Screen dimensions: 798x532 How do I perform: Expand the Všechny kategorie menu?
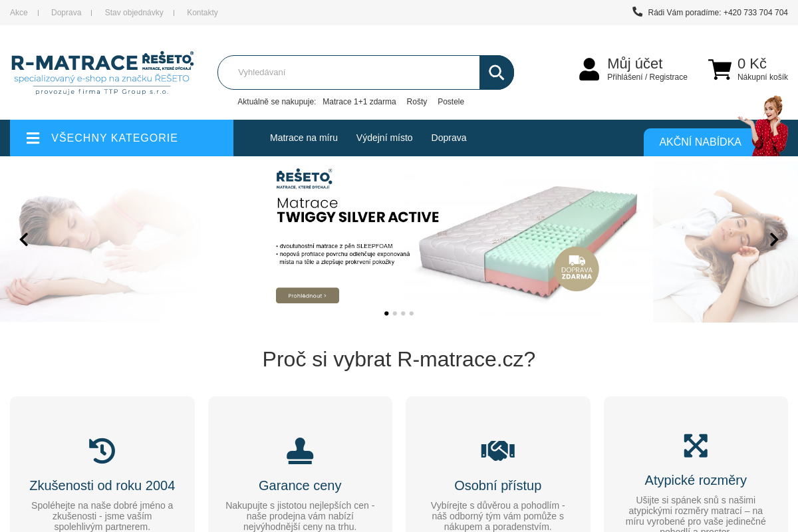[x=122, y=138]
